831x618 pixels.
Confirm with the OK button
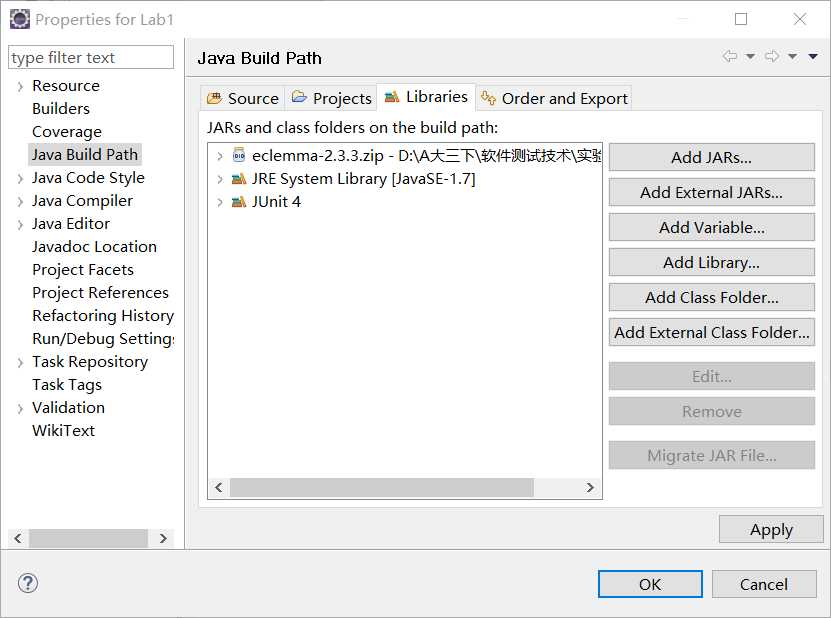(x=650, y=584)
